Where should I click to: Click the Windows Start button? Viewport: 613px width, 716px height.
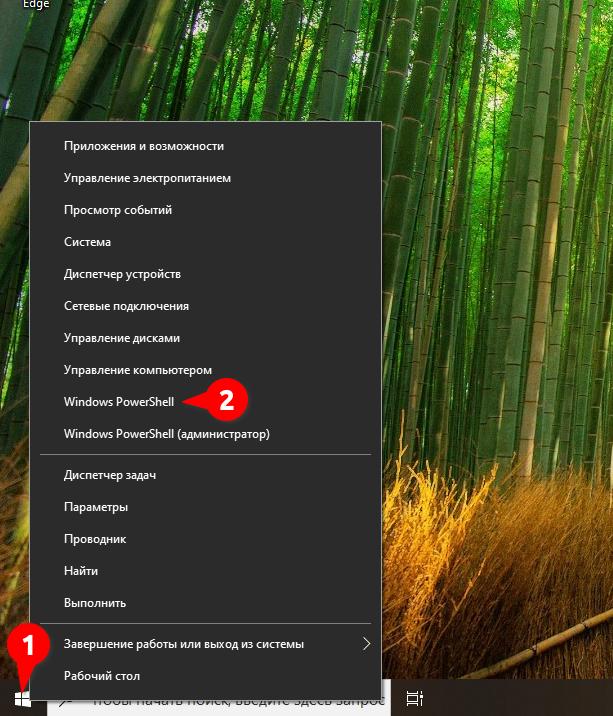click(22, 699)
